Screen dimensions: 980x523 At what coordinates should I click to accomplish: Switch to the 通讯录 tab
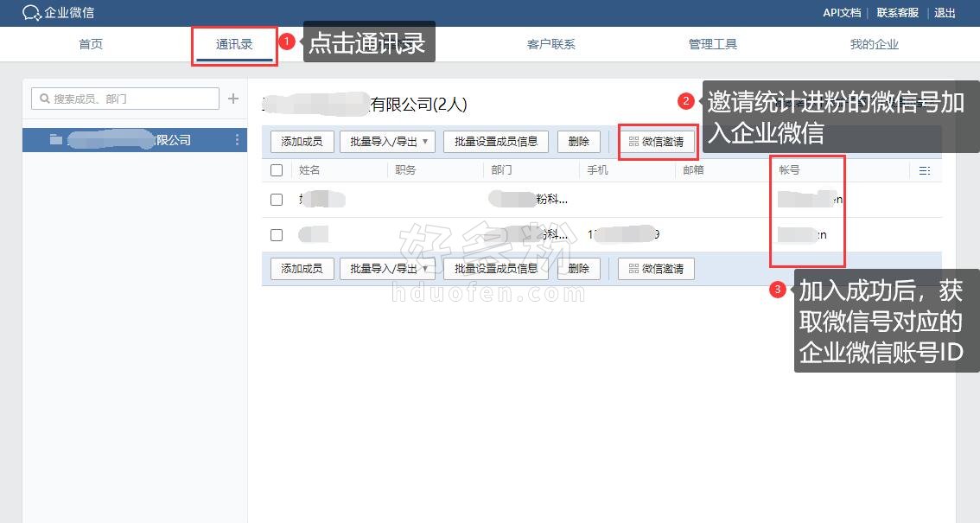pos(234,44)
